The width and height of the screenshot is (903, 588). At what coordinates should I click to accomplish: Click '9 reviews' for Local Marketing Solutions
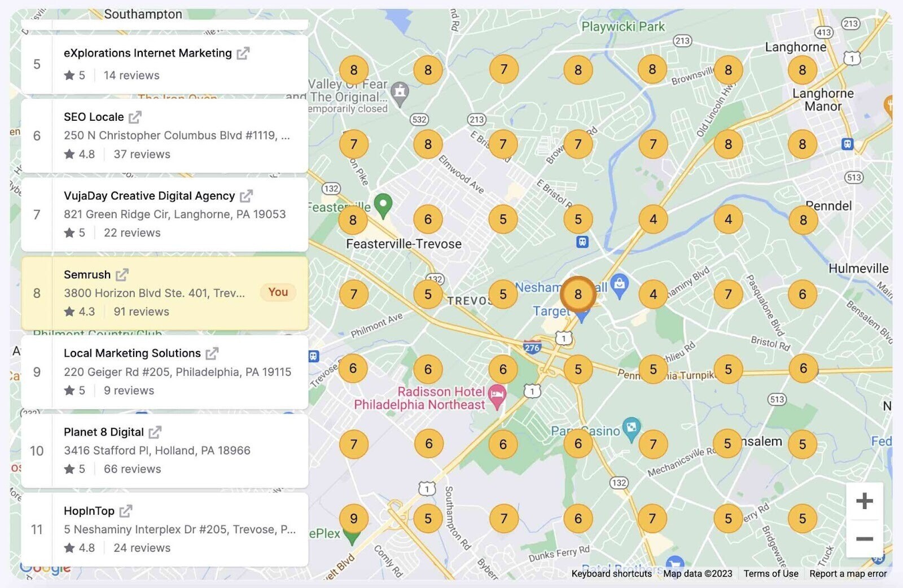[129, 390]
